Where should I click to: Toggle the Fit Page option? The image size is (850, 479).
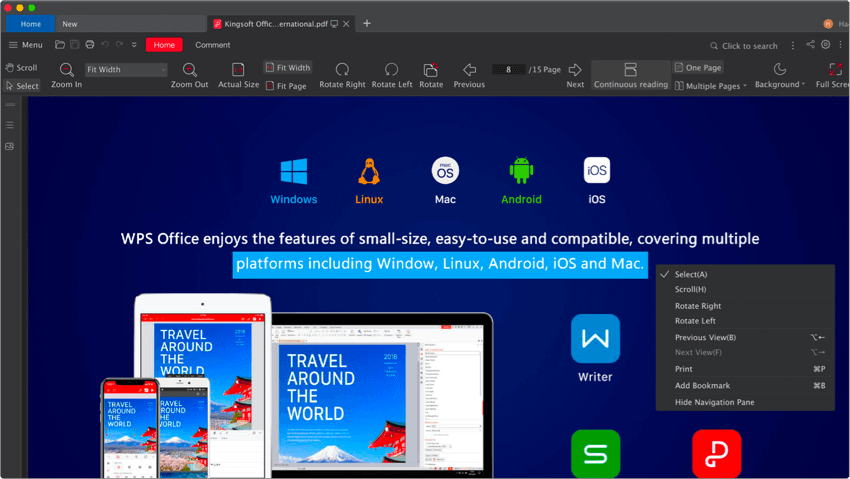(286, 86)
